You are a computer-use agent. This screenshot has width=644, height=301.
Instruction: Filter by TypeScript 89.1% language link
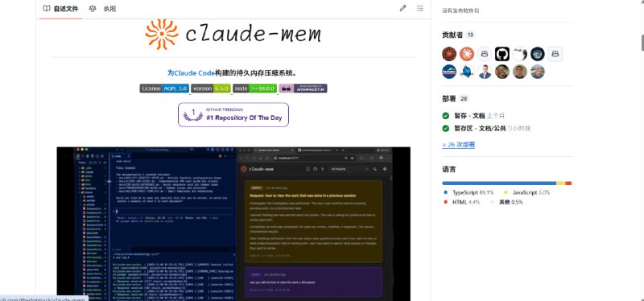[469, 192]
